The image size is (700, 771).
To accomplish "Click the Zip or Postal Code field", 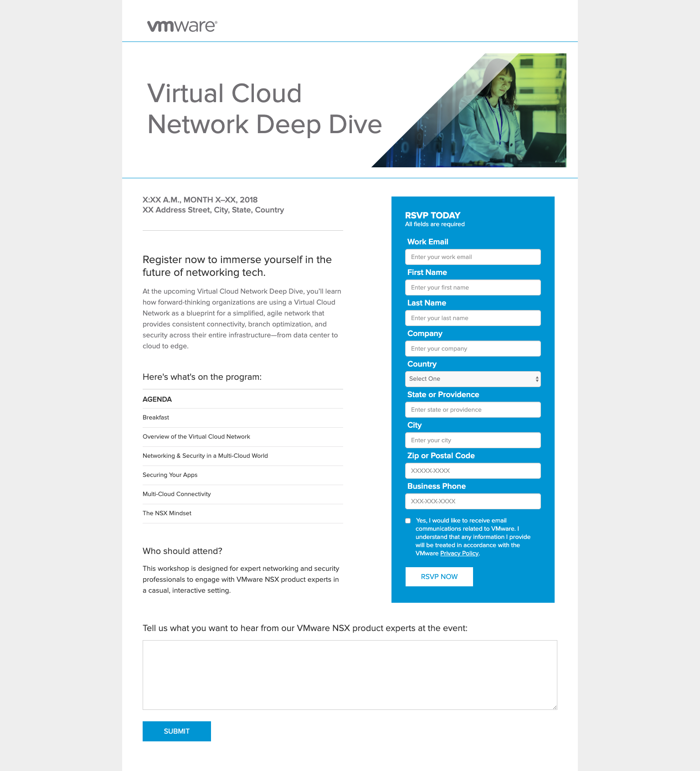I will [x=473, y=471].
